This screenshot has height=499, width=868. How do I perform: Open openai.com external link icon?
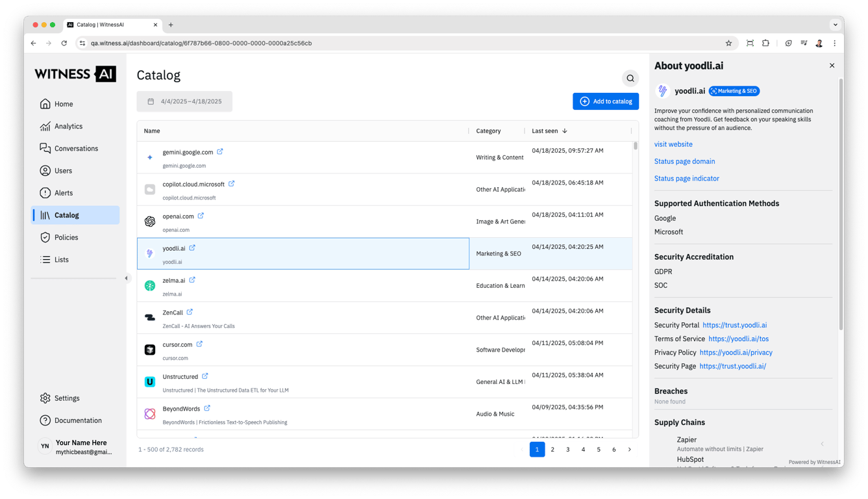click(x=201, y=216)
